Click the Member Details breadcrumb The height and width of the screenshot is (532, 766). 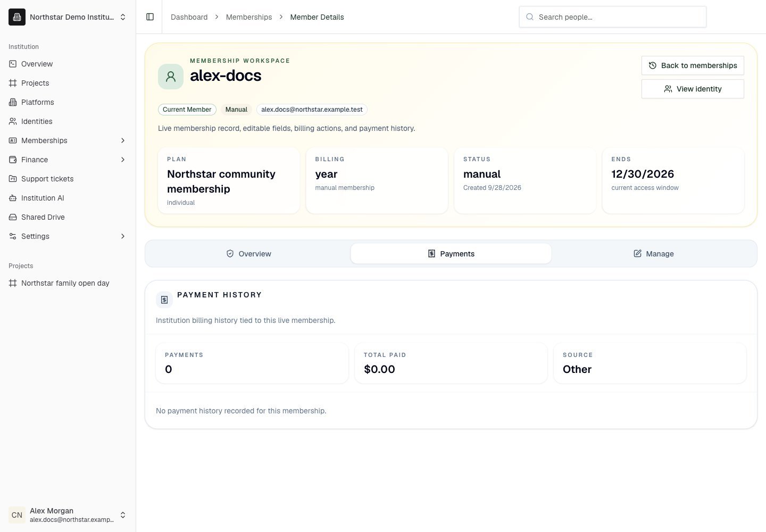point(317,17)
